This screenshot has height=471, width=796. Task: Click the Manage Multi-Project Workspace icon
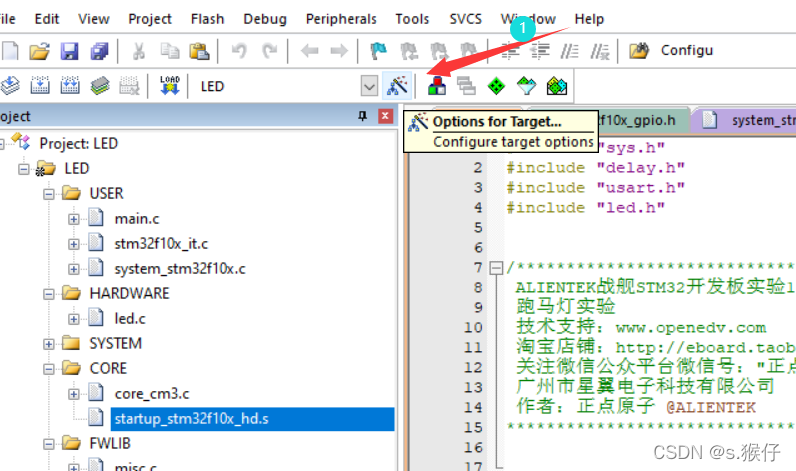(467, 86)
